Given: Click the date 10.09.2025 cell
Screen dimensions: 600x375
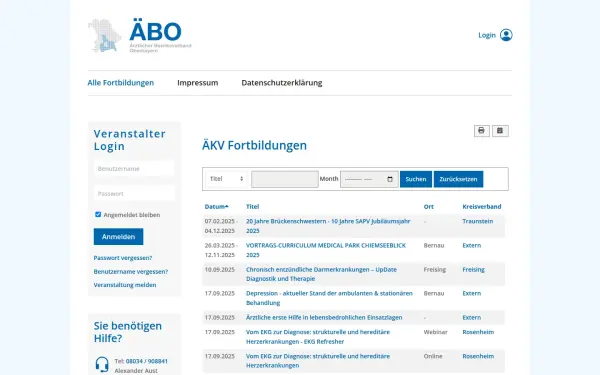Looking at the screenshot, I should pos(220,269).
